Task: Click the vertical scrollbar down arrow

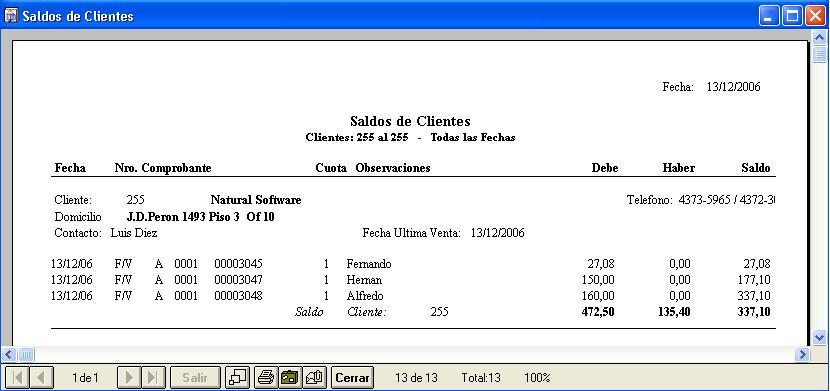Action: [819, 337]
